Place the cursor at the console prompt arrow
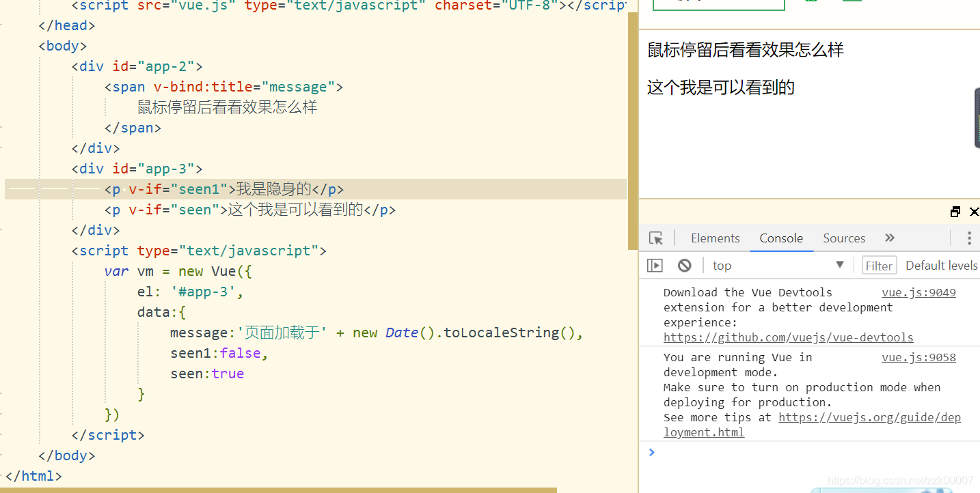 click(x=651, y=452)
